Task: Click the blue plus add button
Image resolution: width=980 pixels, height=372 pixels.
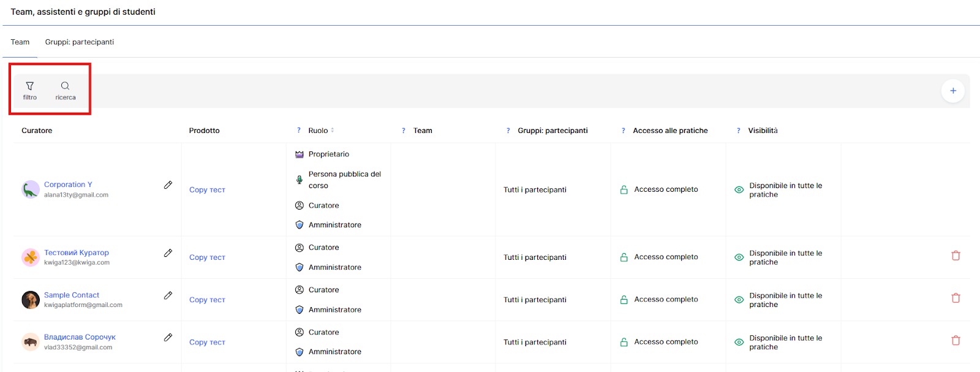Action: click(x=952, y=91)
